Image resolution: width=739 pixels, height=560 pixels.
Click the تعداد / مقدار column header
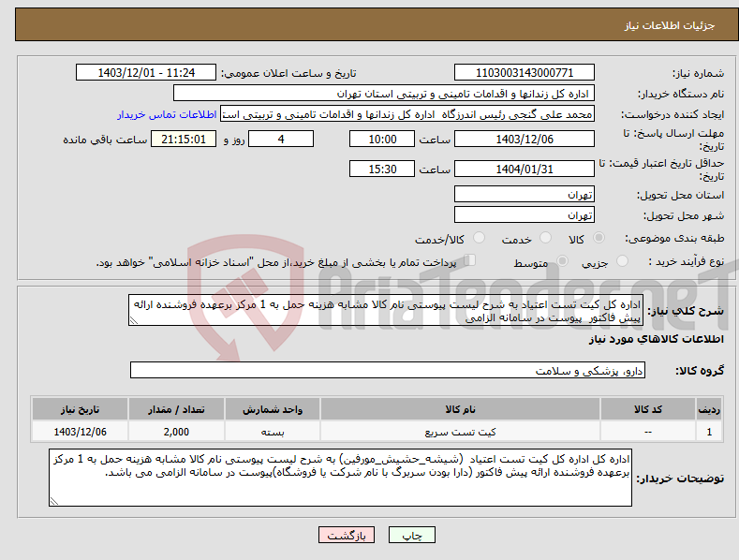click(x=176, y=409)
